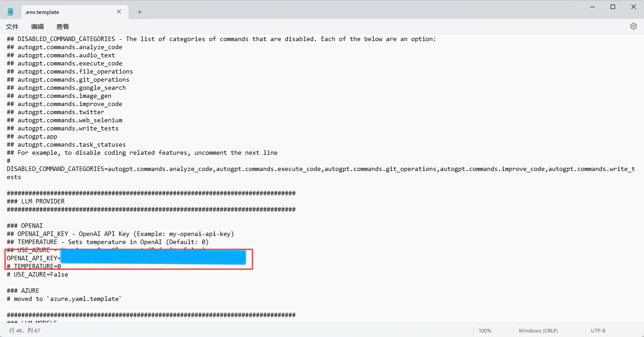Click autogpt.commands.file_operations line
The width and height of the screenshot is (644, 337).
coord(70,71)
